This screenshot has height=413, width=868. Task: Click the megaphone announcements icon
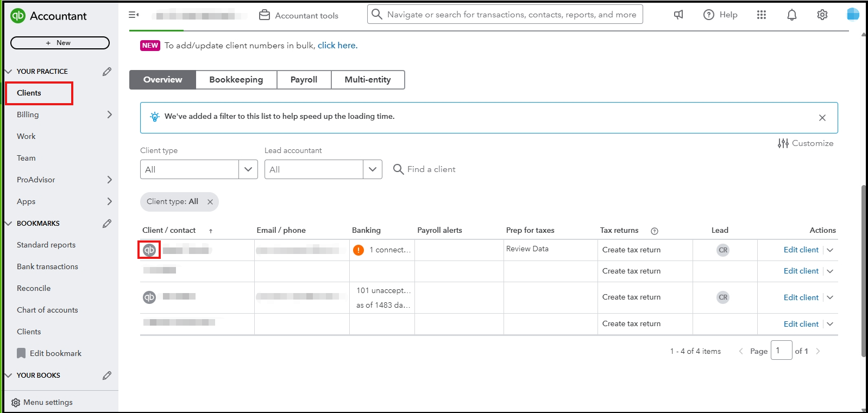tap(678, 15)
